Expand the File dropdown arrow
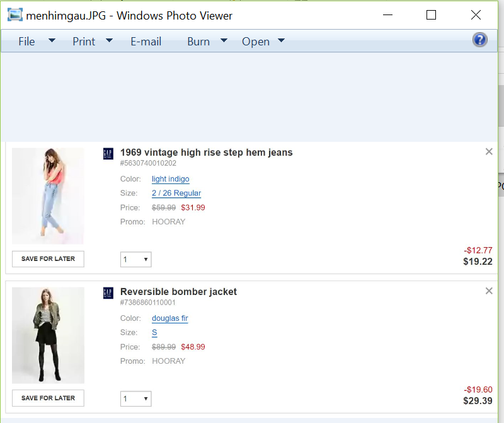The image size is (504, 423). (x=52, y=40)
